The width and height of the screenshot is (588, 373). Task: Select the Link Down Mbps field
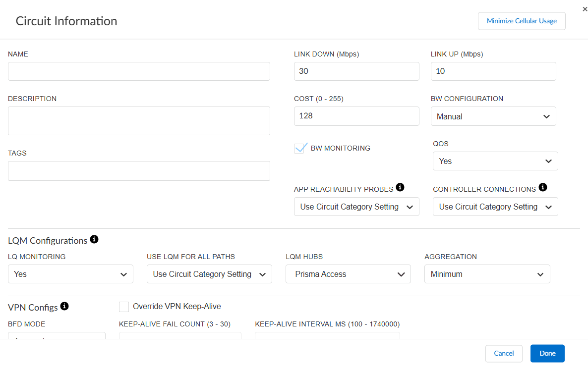[356, 71]
